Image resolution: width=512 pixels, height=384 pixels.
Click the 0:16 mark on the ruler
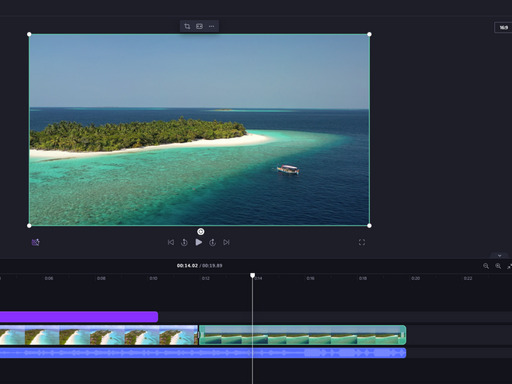pos(310,278)
